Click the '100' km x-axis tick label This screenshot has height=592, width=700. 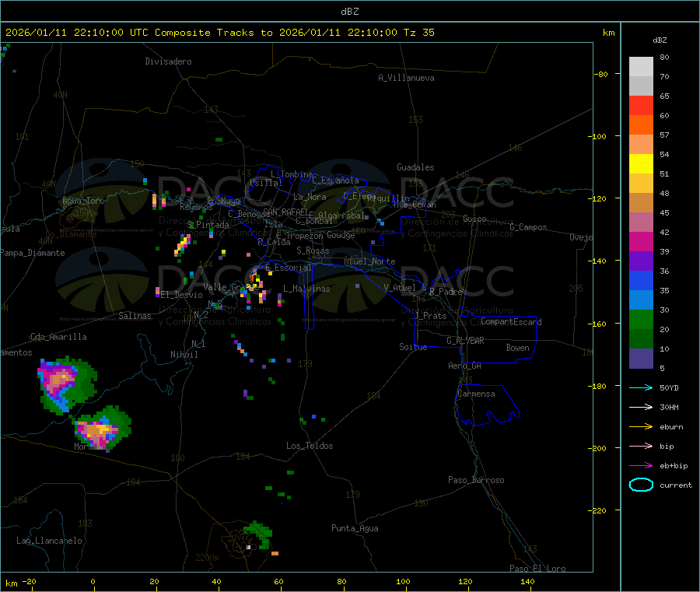(x=403, y=581)
